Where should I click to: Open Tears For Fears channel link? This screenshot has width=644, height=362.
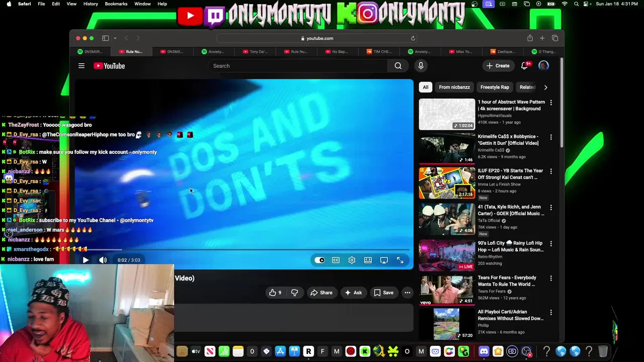coord(492,291)
